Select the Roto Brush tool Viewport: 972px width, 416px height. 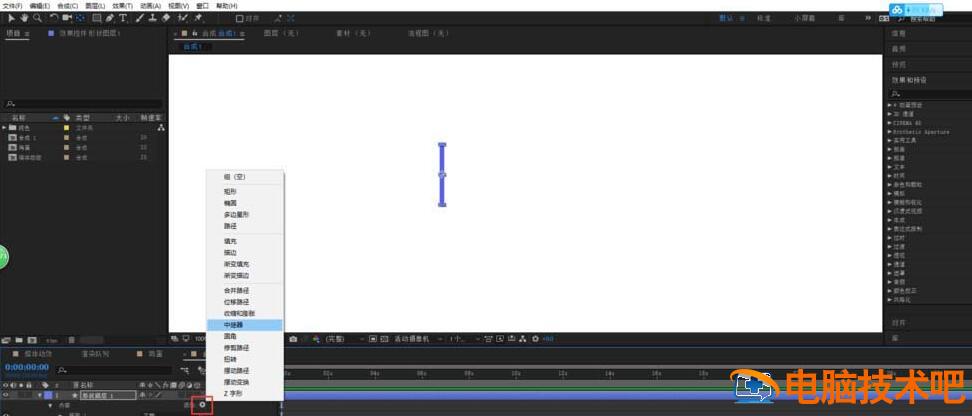(183, 18)
